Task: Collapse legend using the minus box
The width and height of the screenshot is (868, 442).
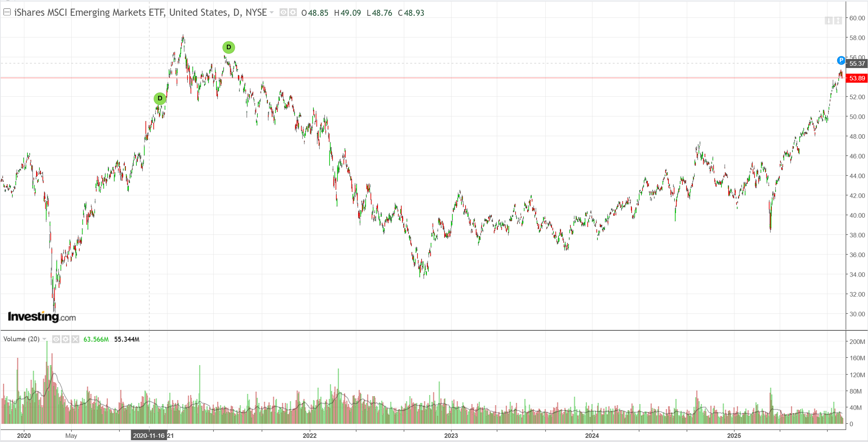Action: tap(7, 12)
